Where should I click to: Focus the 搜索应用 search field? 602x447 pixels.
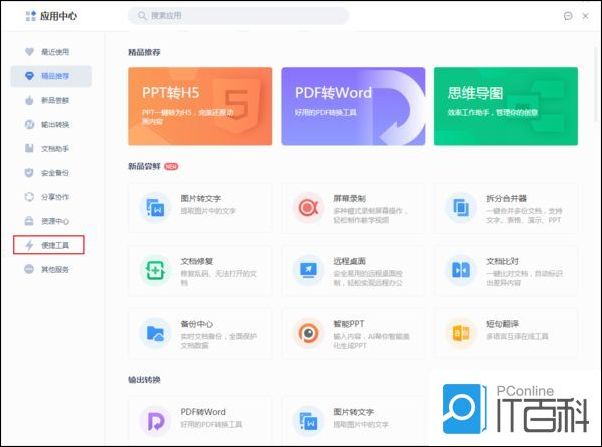(238, 16)
